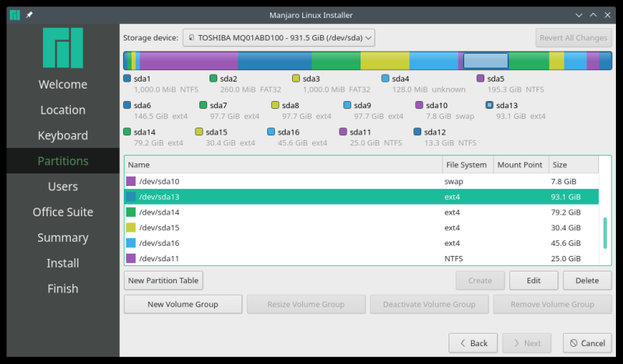
Task: Cancel the installation
Action: point(587,343)
